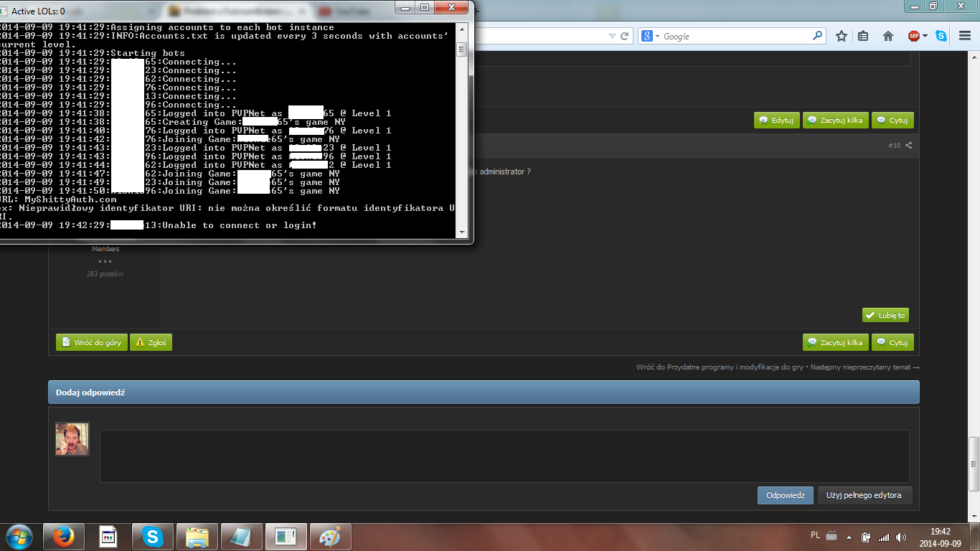Screen dimensions: 980x551
Task: Click the taskbar icon left of Paint
Action: click(286, 536)
